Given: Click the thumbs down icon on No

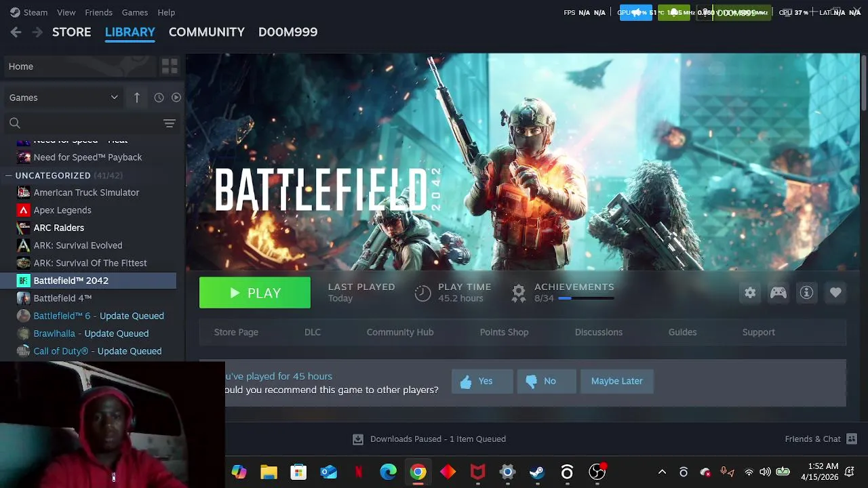Looking at the screenshot, I should [x=531, y=382].
